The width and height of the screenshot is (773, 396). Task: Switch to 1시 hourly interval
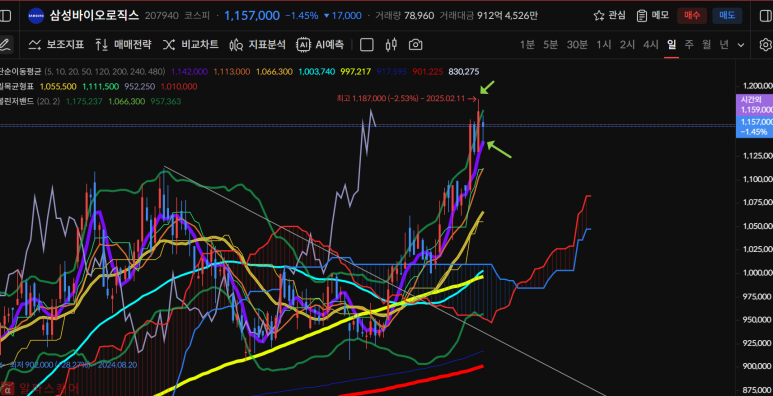pyautogui.click(x=603, y=45)
